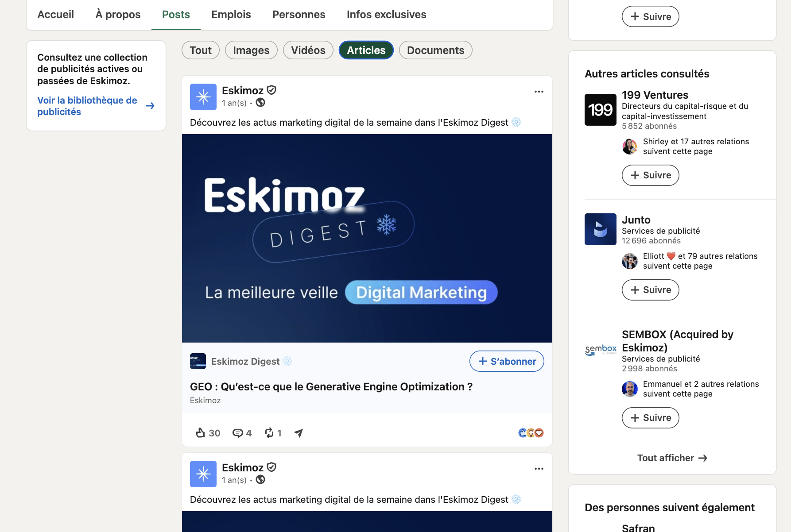Like the GEO article post
The height and width of the screenshot is (532, 791).
(208, 433)
